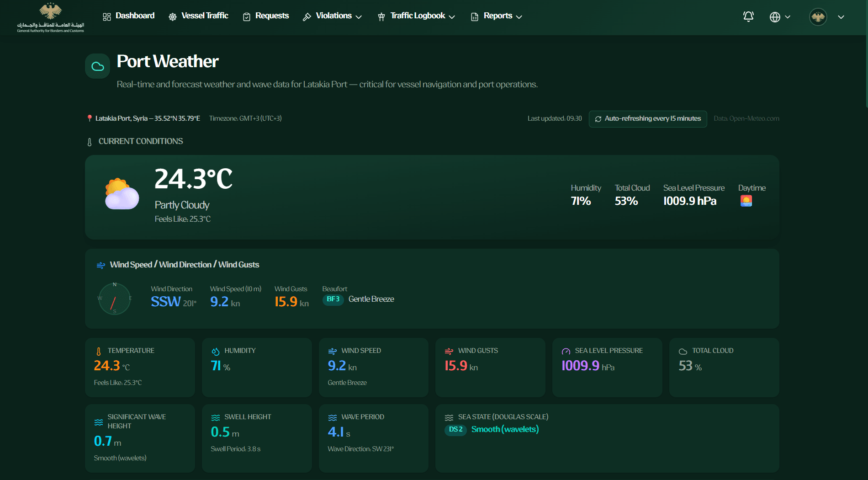Click the Dashboard grid icon
The image size is (868, 480).
(107, 17)
